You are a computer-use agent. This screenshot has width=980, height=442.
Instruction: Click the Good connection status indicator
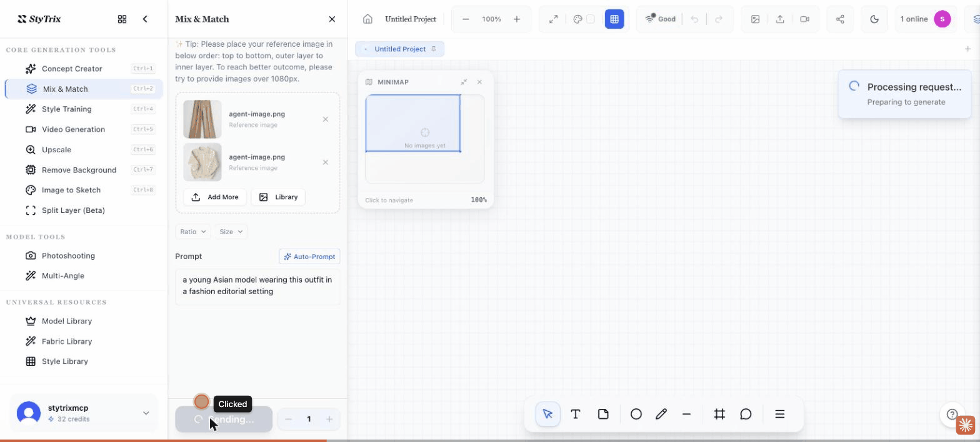click(x=661, y=19)
